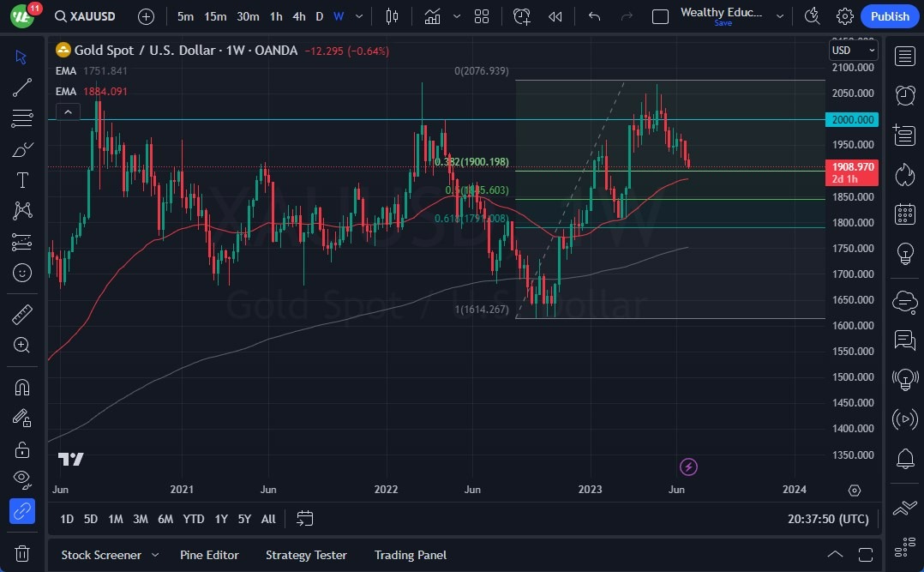This screenshot has width=924, height=572.
Task: Select the 15m timeframe
Action: pos(215,16)
